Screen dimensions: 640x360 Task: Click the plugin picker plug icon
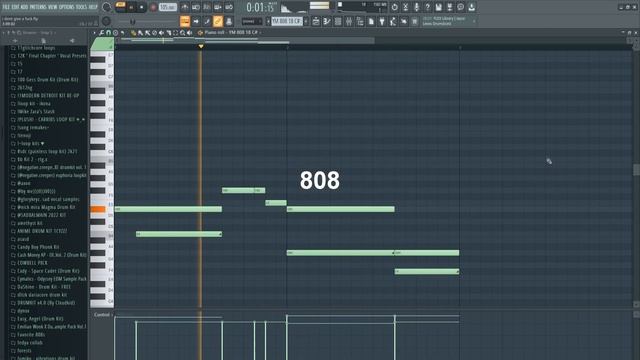click(x=382, y=21)
